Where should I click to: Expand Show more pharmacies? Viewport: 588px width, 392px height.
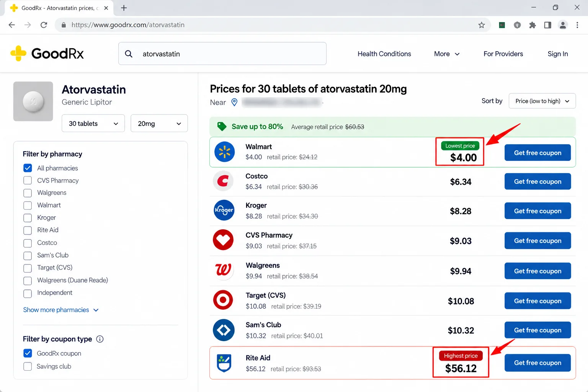pyautogui.click(x=60, y=310)
